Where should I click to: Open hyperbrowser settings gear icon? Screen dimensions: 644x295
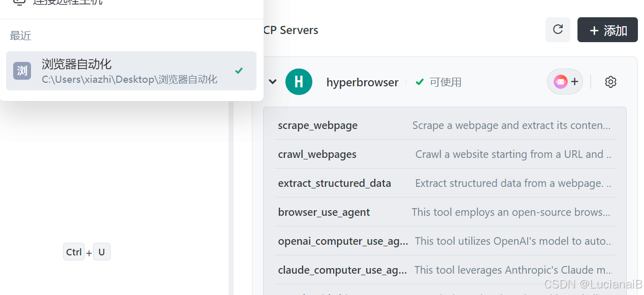click(x=610, y=82)
